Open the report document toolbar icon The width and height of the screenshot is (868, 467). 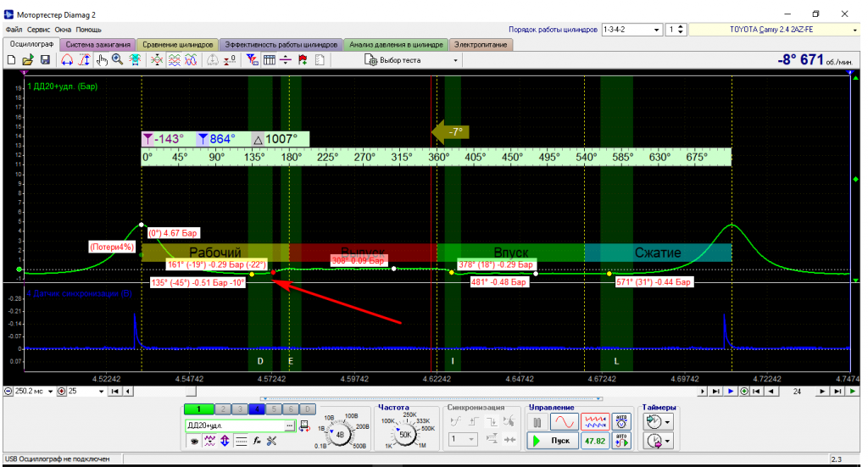[x=320, y=60]
